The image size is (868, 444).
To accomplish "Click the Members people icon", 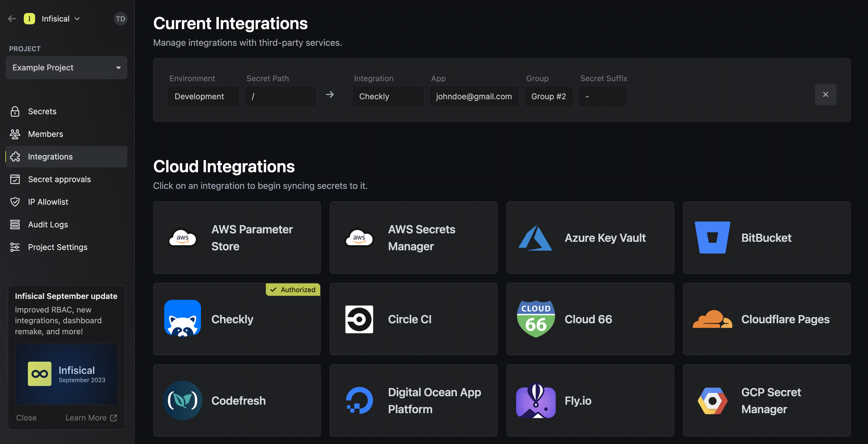I will click(15, 134).
